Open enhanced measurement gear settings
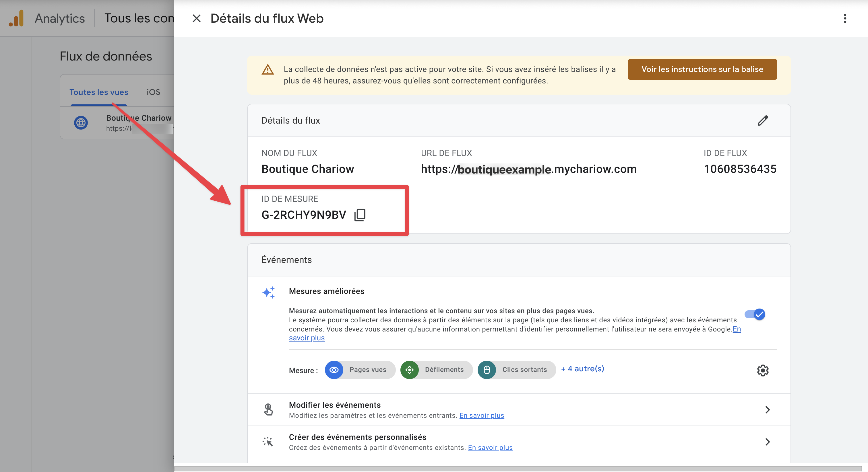The width and height of the screenshot is (868, 472). coord(763,370)
